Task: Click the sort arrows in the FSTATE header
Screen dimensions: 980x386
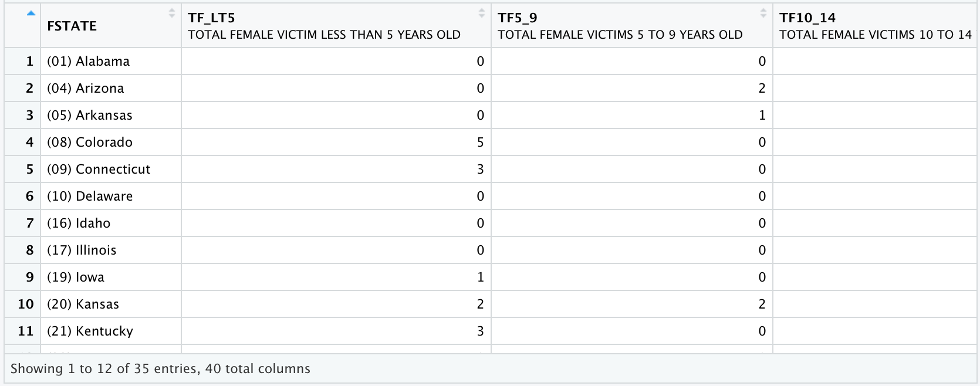Action: [x=172, y=13]
